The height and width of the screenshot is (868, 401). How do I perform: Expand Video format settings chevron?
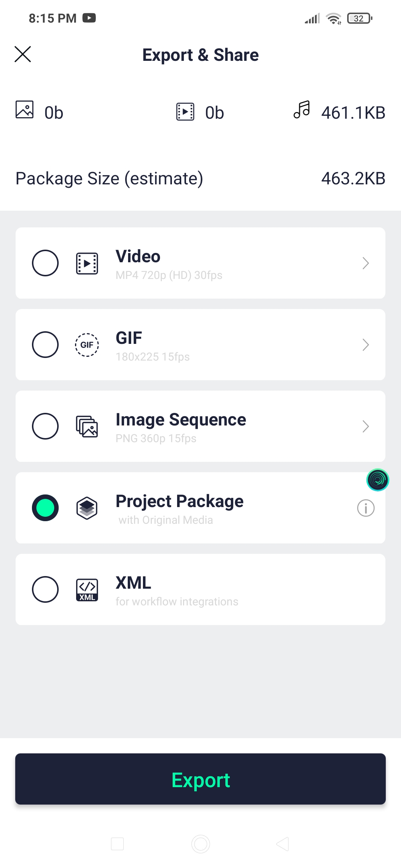pos(366,263)
